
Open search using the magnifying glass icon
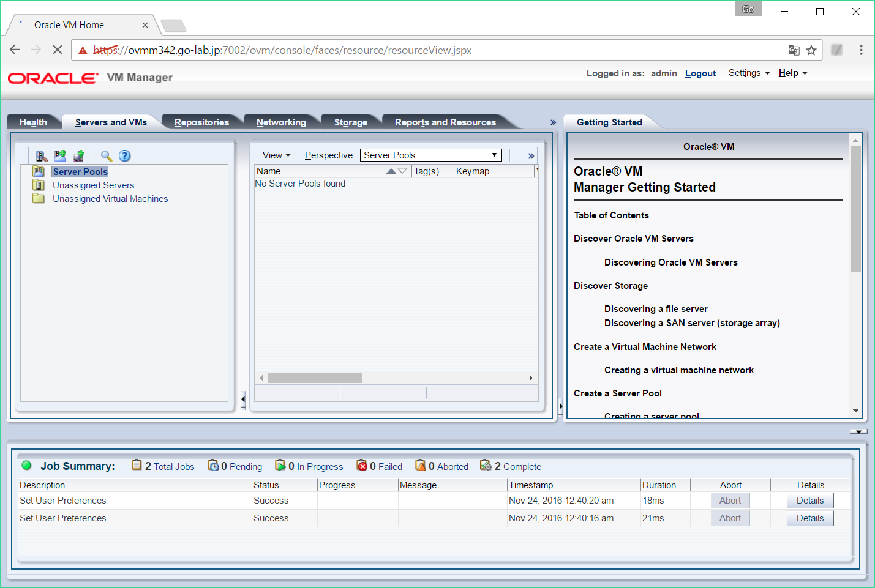tap(105, 156)
